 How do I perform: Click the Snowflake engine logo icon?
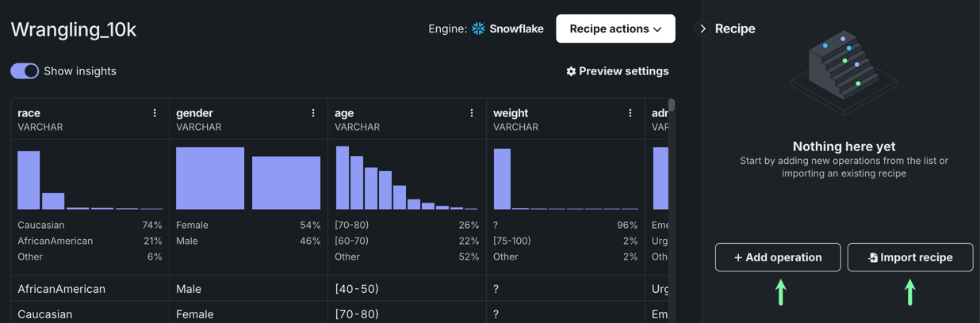[x=478, y=28]
